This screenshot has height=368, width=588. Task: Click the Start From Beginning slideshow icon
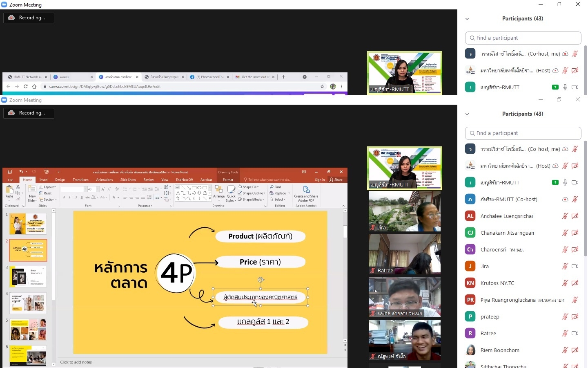[46, 172]
